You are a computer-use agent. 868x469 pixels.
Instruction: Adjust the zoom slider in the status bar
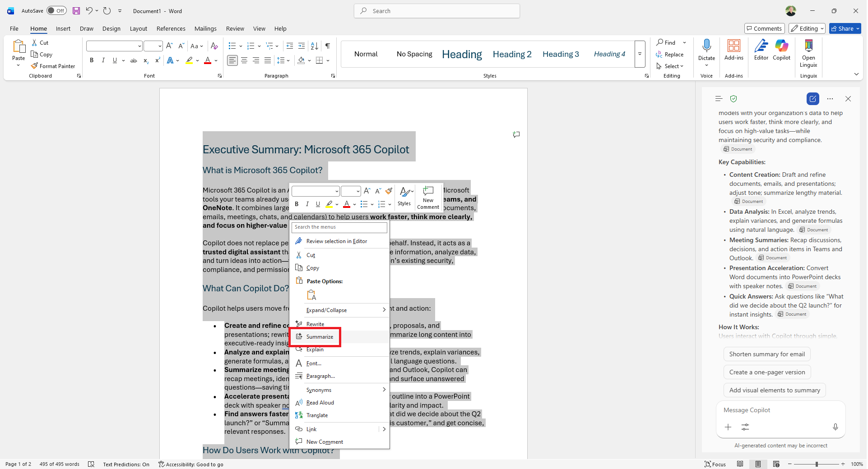(817, 464)
